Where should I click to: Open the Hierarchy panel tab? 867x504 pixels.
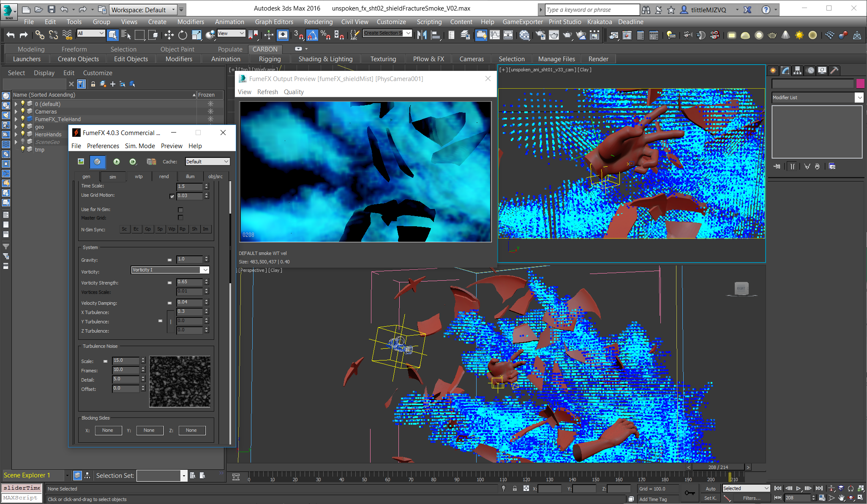(x=797, y=70)
